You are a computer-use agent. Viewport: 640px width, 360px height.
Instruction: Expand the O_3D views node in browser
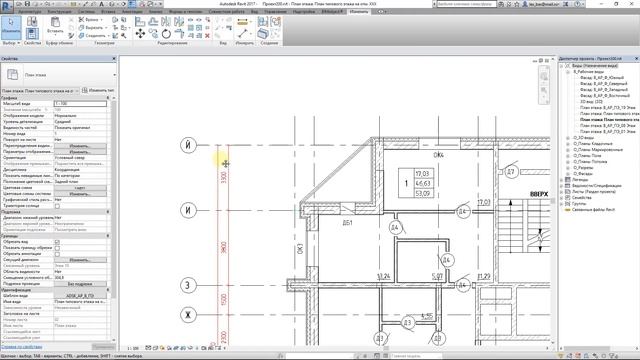click(x=568, y=138)
